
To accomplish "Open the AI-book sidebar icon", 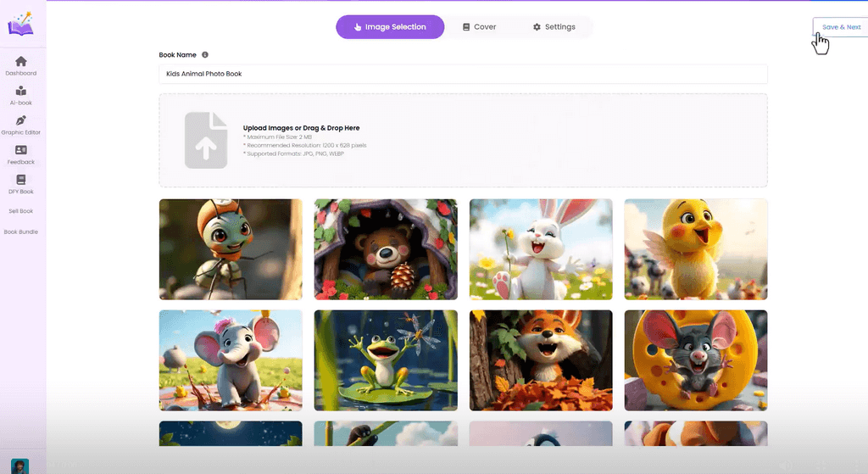I will (x=21, y=91).
